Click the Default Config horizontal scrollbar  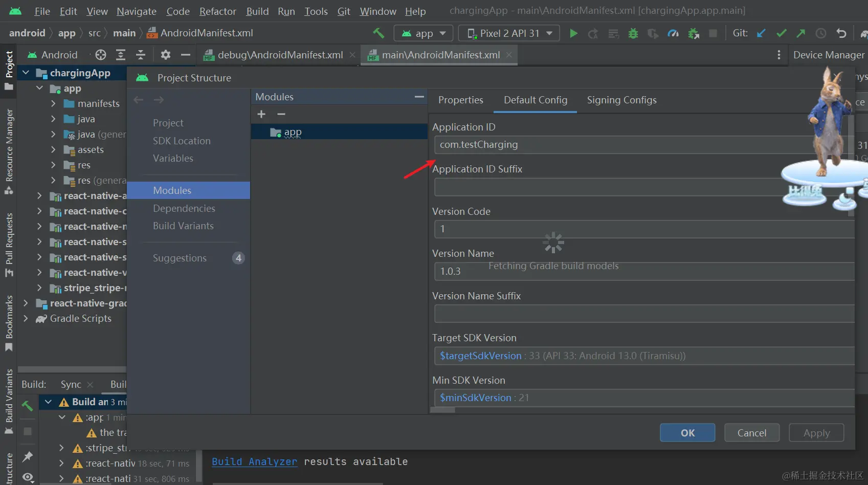(443, 409)
